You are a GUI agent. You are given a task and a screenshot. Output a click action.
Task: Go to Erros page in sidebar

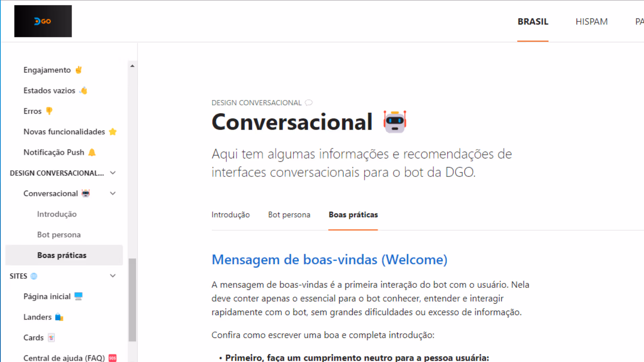coord(33,111)
